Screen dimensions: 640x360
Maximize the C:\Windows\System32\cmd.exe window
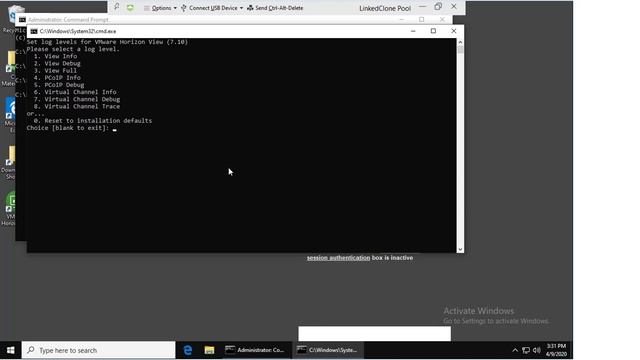(433, 31)
